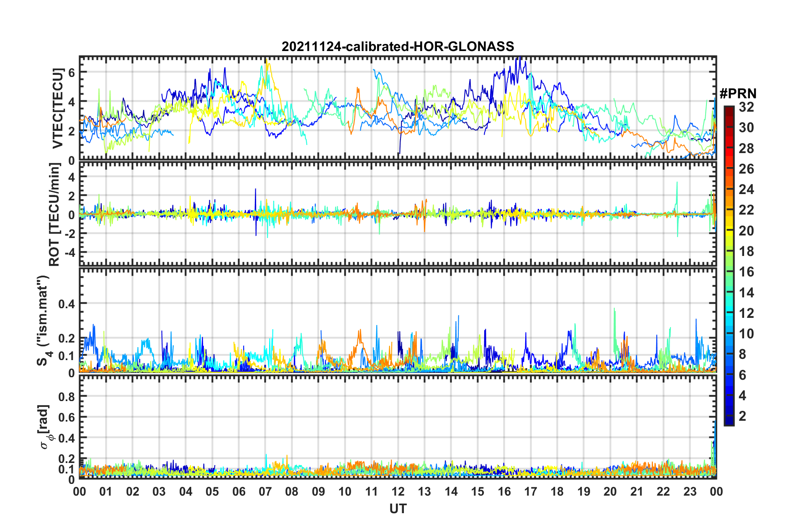Click VTEC axis tick label 6
This screenshot has height=532, width=796.
(x=71, y=72)
